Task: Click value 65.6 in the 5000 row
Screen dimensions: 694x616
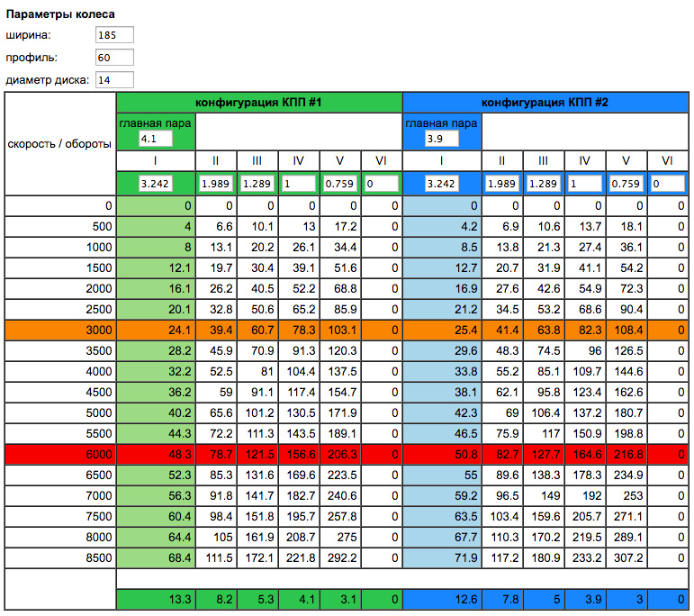Action: coord(221,412)
